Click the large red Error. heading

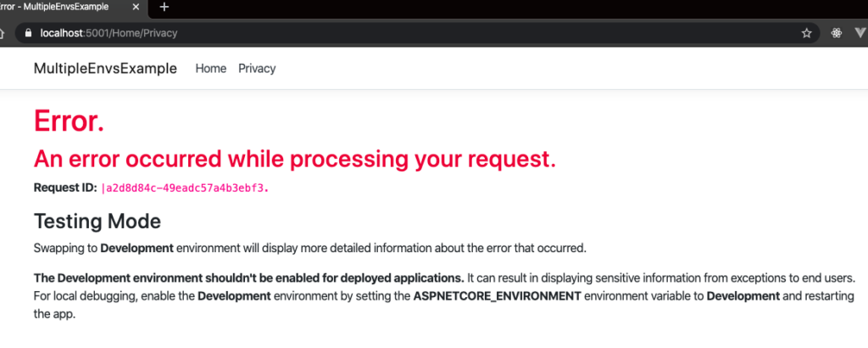coord(69,121)
